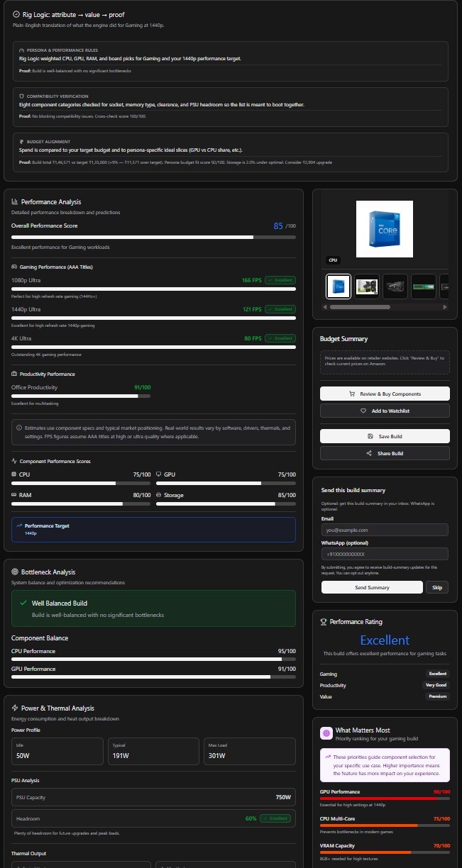This screenshot has width=462, height=868.
Task: Click the floppy disk icon on Save Build
Action: click(370, 436)
